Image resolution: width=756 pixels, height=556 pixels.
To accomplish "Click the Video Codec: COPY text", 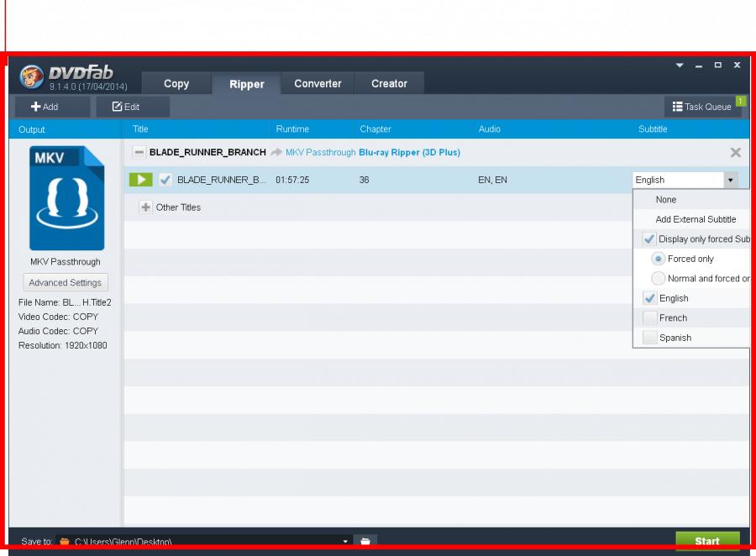I will [58, 317].
